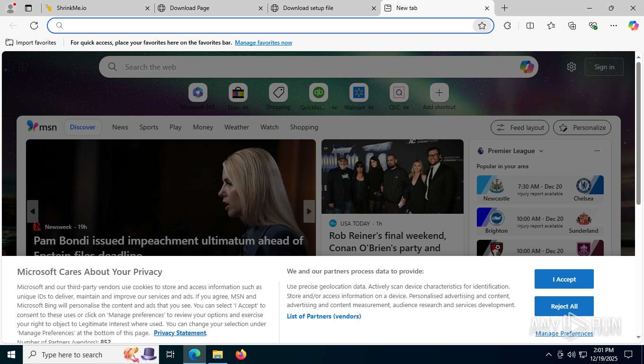Viewport: 644px width, 364px height.
Task: Select the Discover feed tab
Action: click(x=82, y=127)
